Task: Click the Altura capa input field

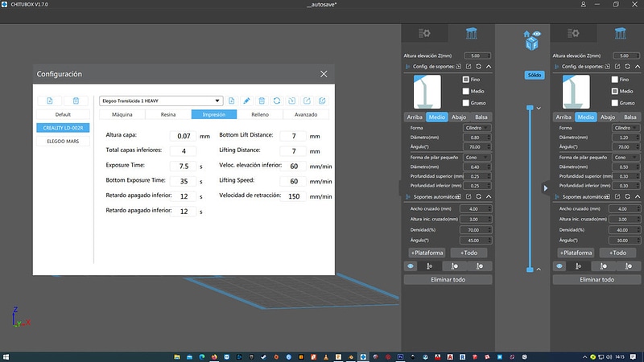Action: pos(184,136)
